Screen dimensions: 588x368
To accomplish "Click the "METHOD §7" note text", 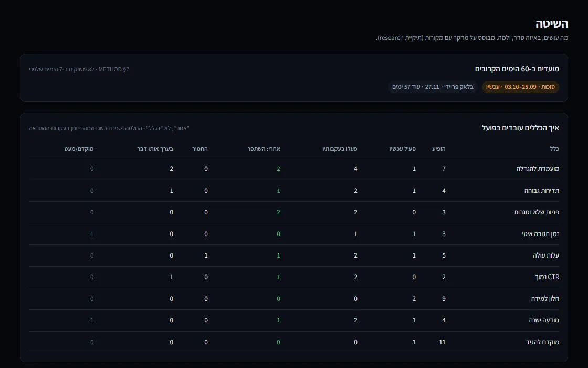I will [79, 69].
